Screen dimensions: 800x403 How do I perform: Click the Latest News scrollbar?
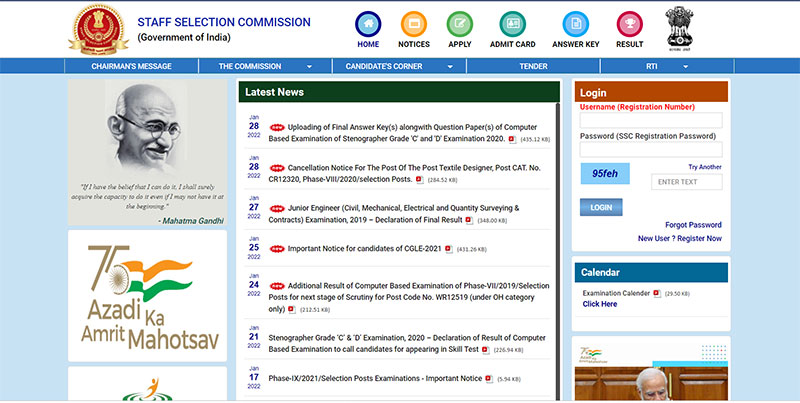coord(557,251)
